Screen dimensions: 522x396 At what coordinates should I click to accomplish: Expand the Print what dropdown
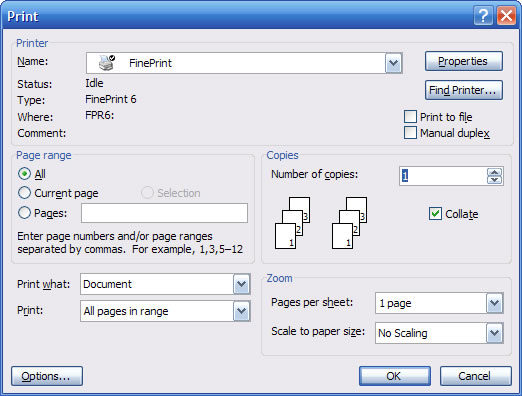[241, 284]
